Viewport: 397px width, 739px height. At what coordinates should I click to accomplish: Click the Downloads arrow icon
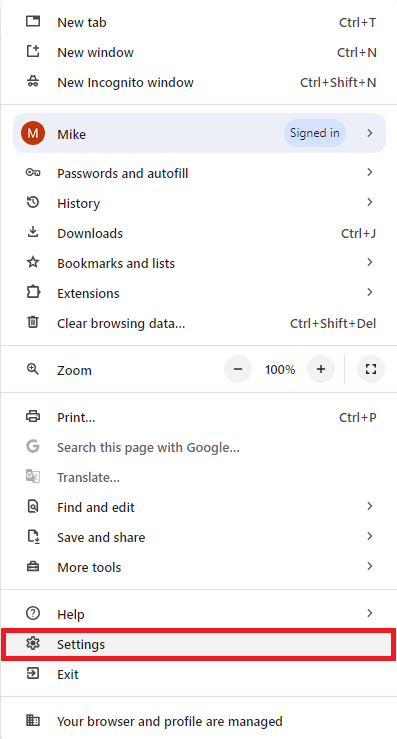click(33, 233)
